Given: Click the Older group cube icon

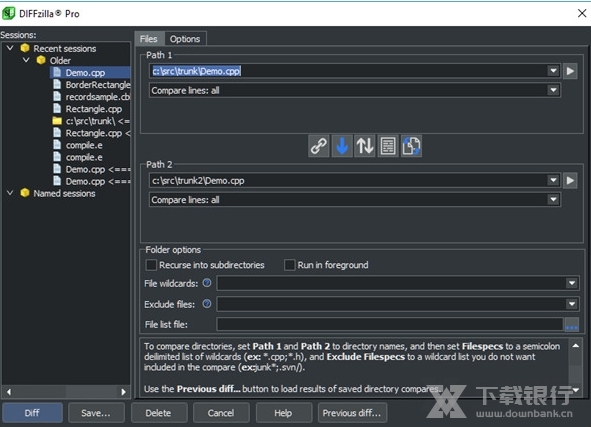Looking at the screenshot, I should click(41, 60).
